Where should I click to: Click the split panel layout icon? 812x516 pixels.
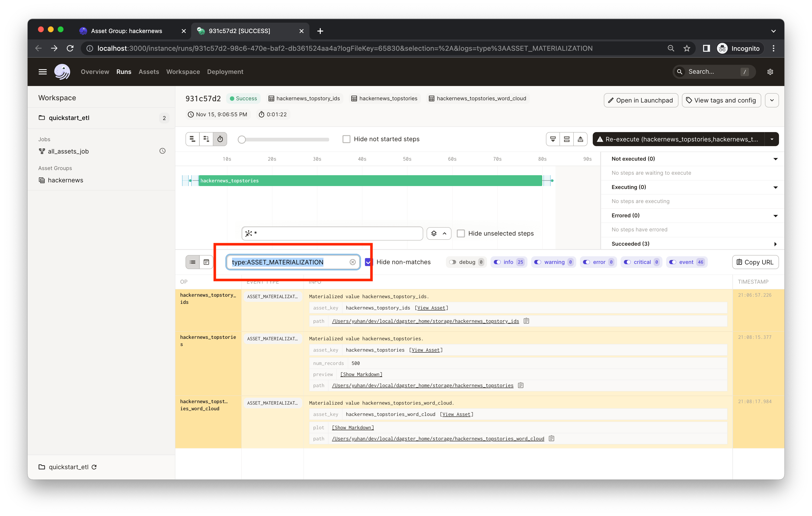(567, 139)
